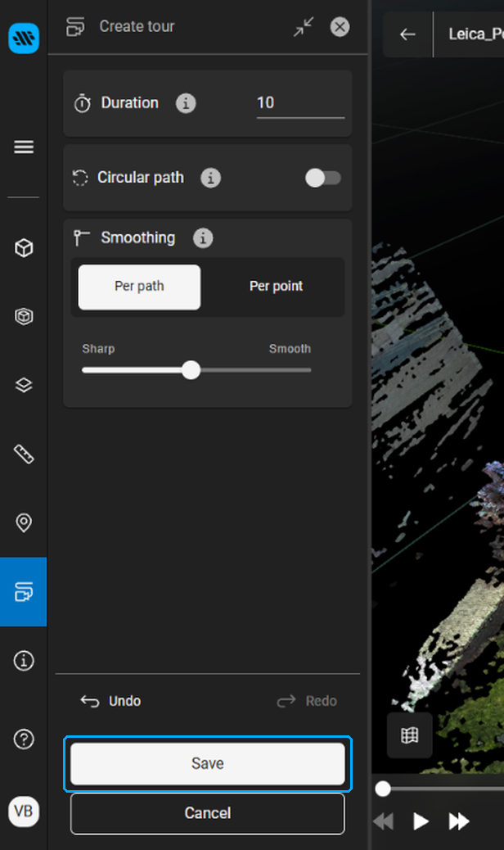Viewport: 504px width, 850px height.
Task: Show info tooltip for Smoothing
Action: (203, 238)
